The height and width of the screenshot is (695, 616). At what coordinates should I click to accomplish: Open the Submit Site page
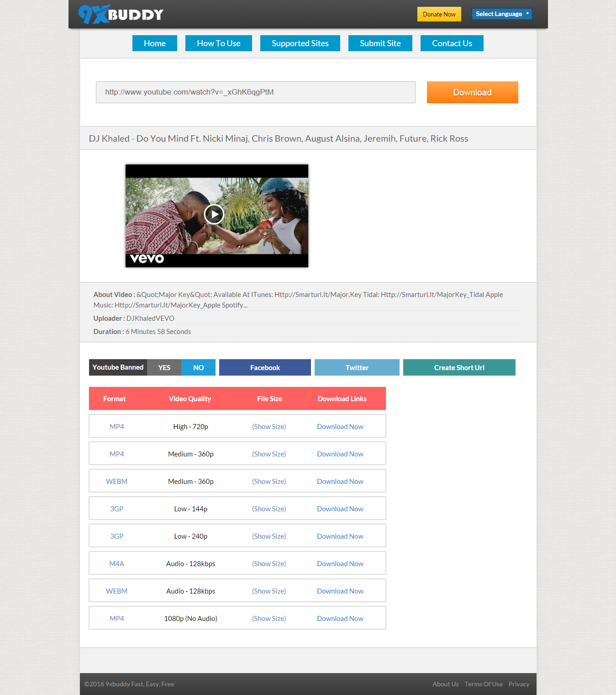380,43
